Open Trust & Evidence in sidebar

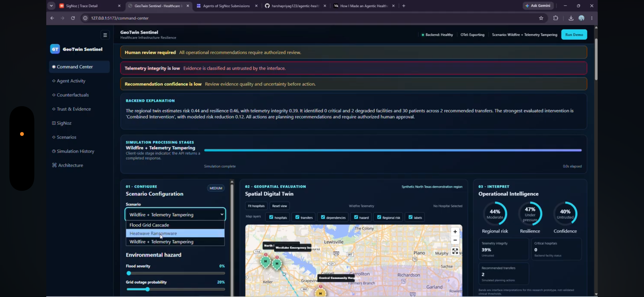(79, 109)
